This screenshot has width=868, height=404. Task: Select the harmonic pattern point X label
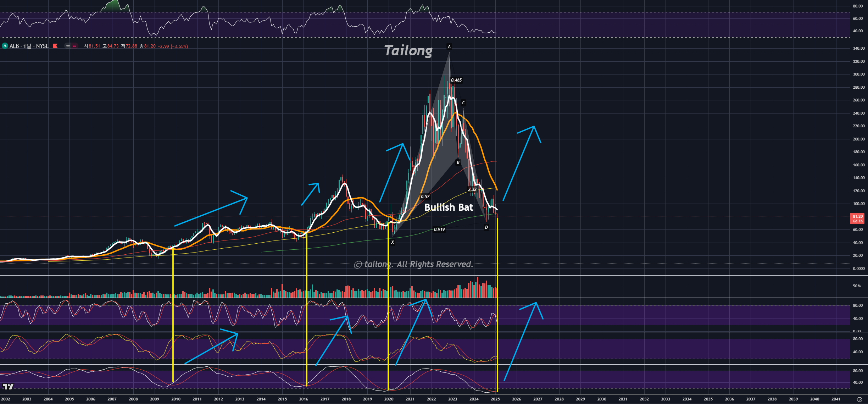click(393, 242)
